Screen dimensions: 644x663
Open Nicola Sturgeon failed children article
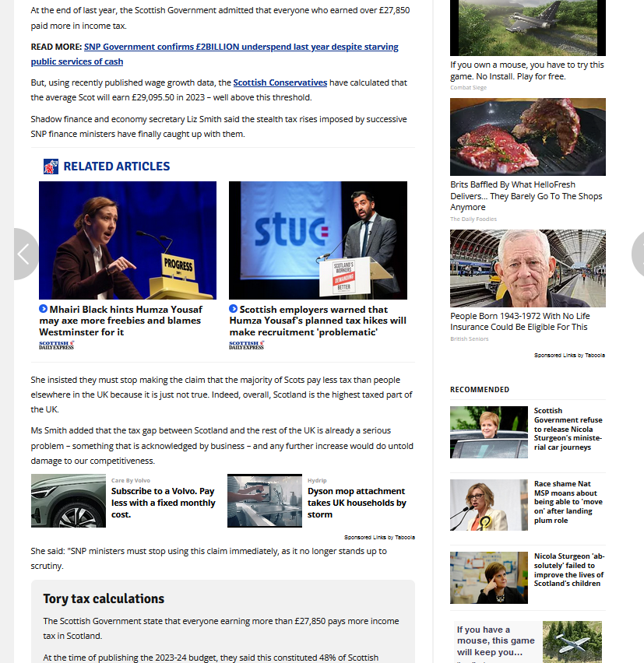[569, 570]
